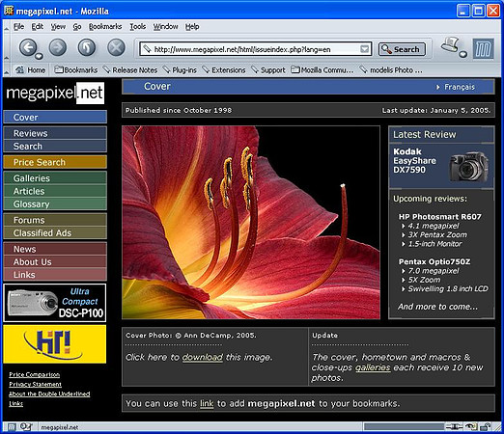Viewport: 504px width, 434px height.
Task: Open the Edit menu
Action: 38,26
